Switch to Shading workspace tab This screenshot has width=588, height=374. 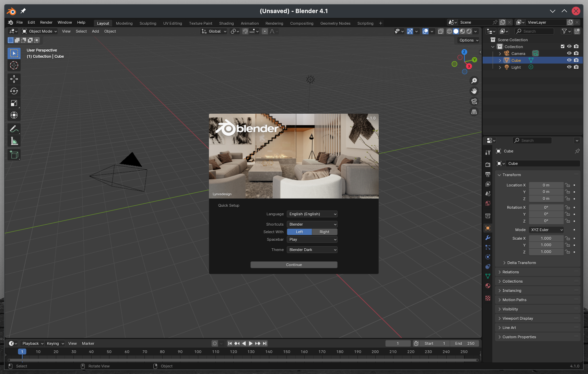click(226, 23)
